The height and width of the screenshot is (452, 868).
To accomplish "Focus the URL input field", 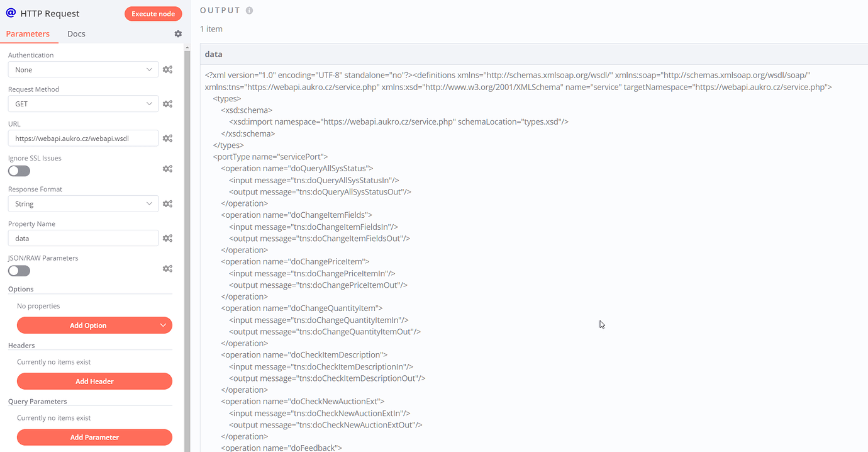I will click(x=83, y=138).
